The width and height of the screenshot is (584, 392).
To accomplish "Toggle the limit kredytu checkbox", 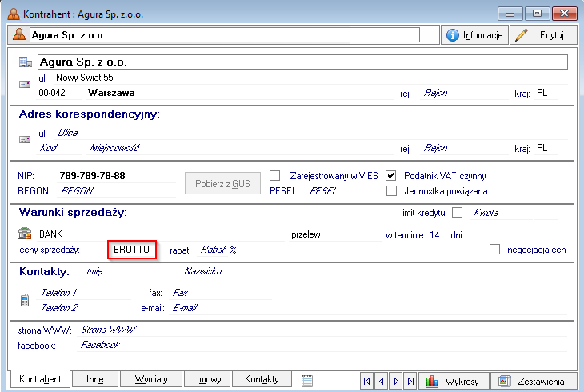I will click(x=458, y=213).
